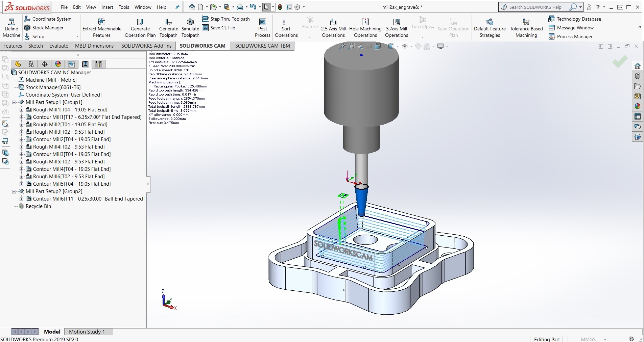Select Stock Manager[6061-T6] tree item
Screen dimensions: 644x342
(53, 87)
